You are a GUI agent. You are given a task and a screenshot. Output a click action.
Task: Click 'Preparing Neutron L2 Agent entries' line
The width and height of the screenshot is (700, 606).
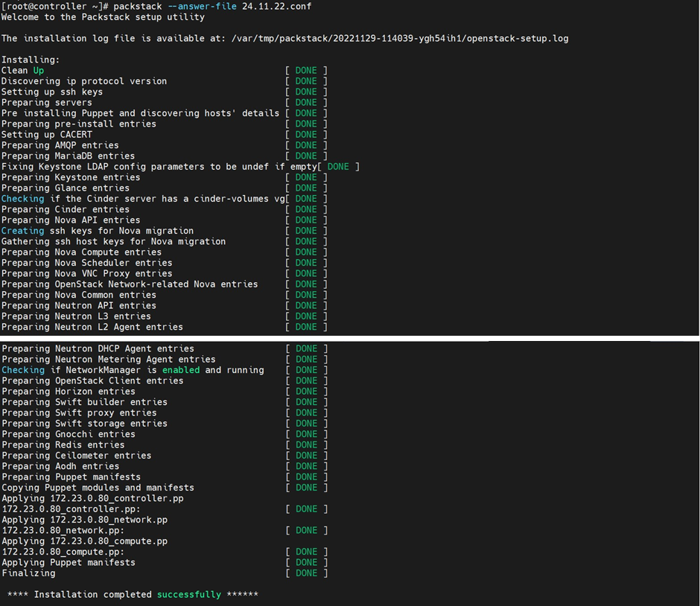(92, 328)
